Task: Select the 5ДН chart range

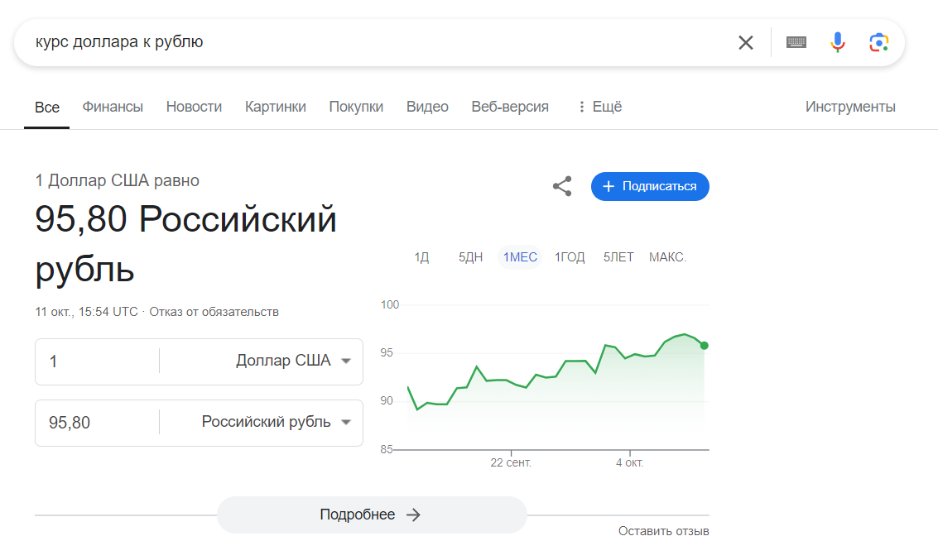Action: coord(471,257)
